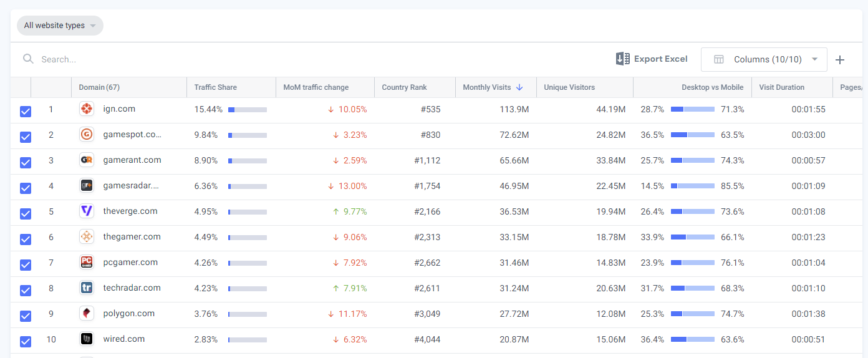Image resolution: width=868 pixels, height=358 pixels.
Task: Click gamesradar desktop vs mobile bar
Action: [x=693, y=186]
